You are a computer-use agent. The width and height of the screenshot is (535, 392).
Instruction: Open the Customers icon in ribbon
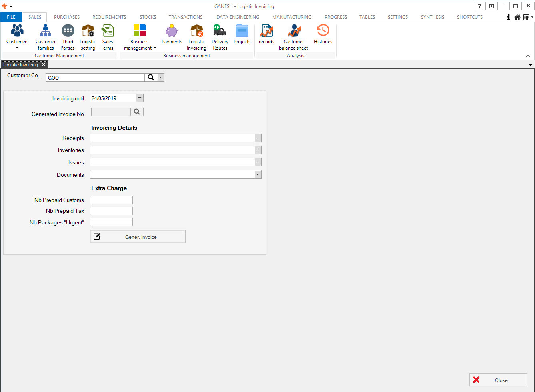(x=17, y=31)
